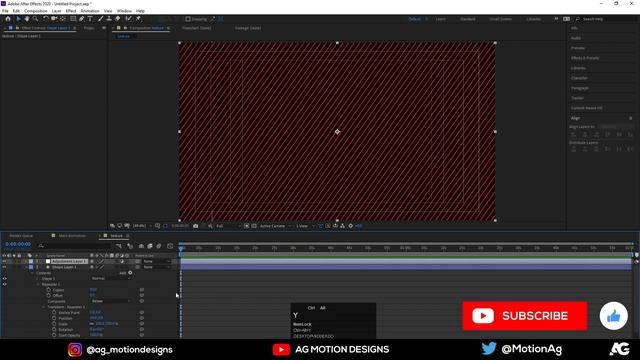Click the thumbs-up like icon
This screenshot has height=360, width=640.
tap(613, 316)
